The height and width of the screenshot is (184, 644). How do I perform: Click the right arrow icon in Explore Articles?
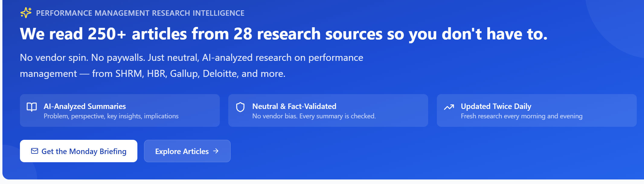(216, 151)
